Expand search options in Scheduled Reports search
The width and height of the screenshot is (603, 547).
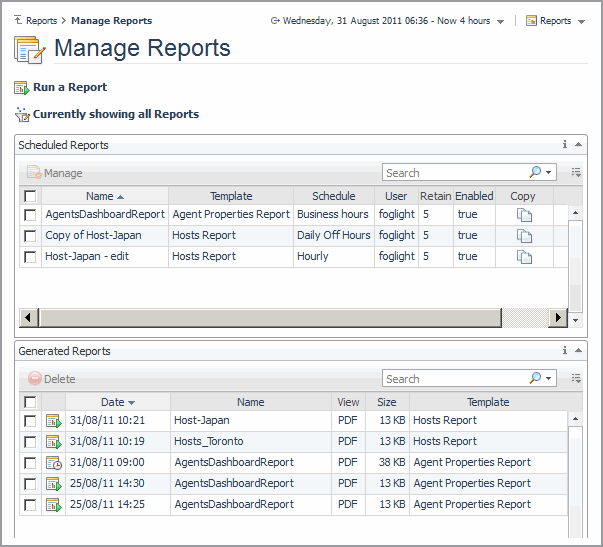click(549, 173)
